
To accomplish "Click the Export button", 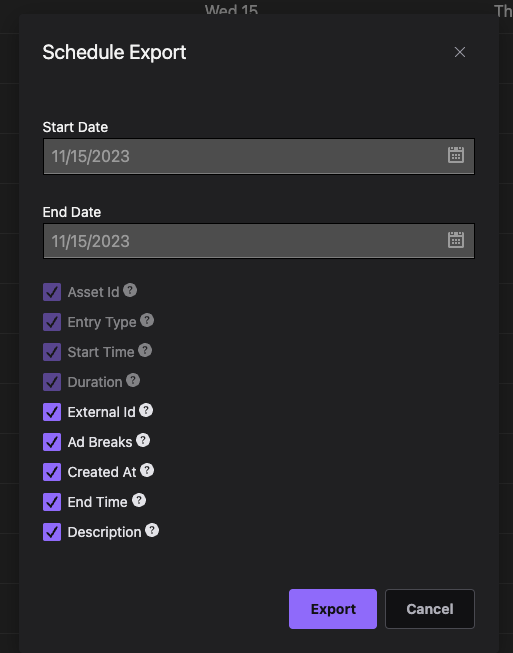I will (x=333, y=609).
